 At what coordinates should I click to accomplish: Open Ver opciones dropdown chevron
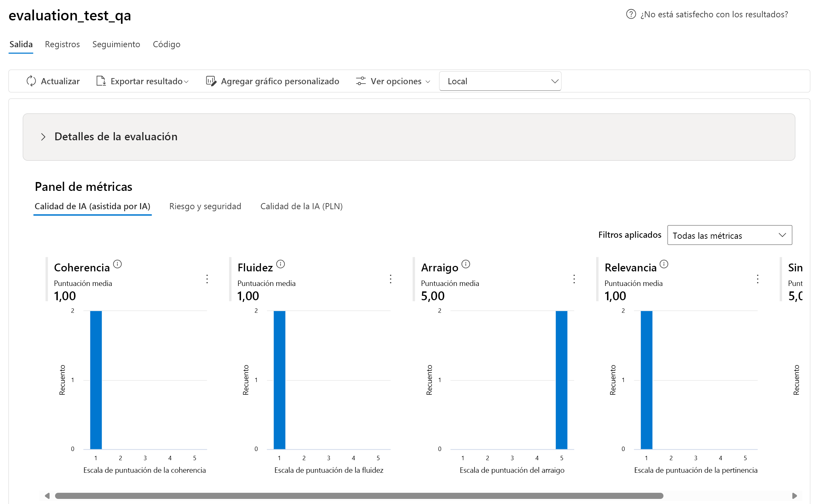(428, 82)
